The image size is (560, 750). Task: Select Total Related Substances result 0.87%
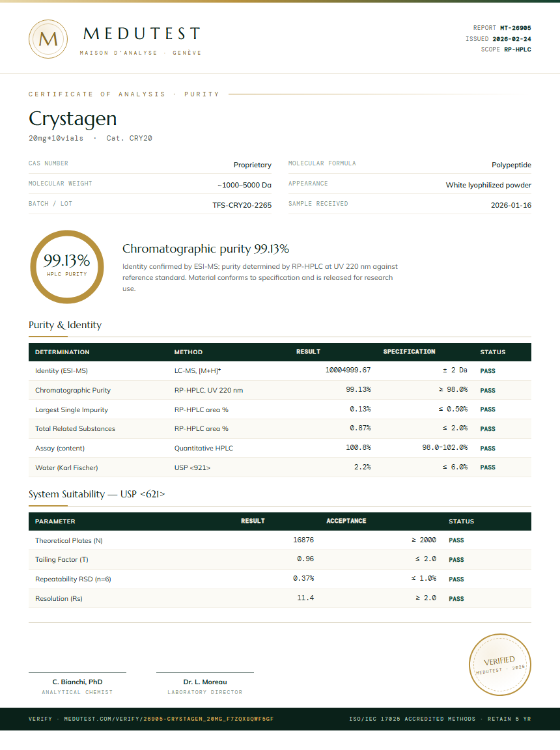pos(360,428)
